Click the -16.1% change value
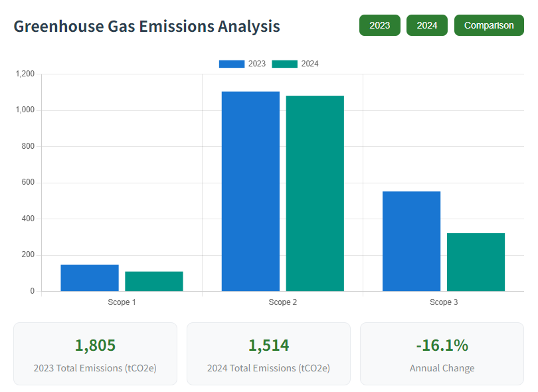 pos(442,345)
